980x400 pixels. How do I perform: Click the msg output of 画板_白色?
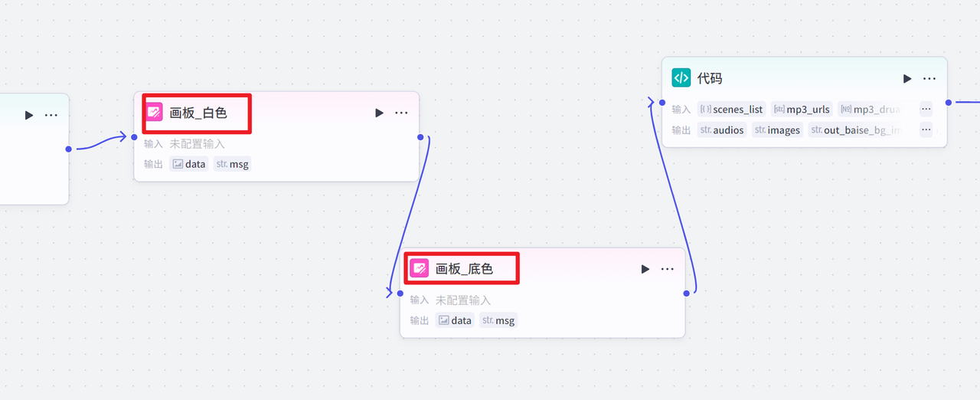[232, 163]
